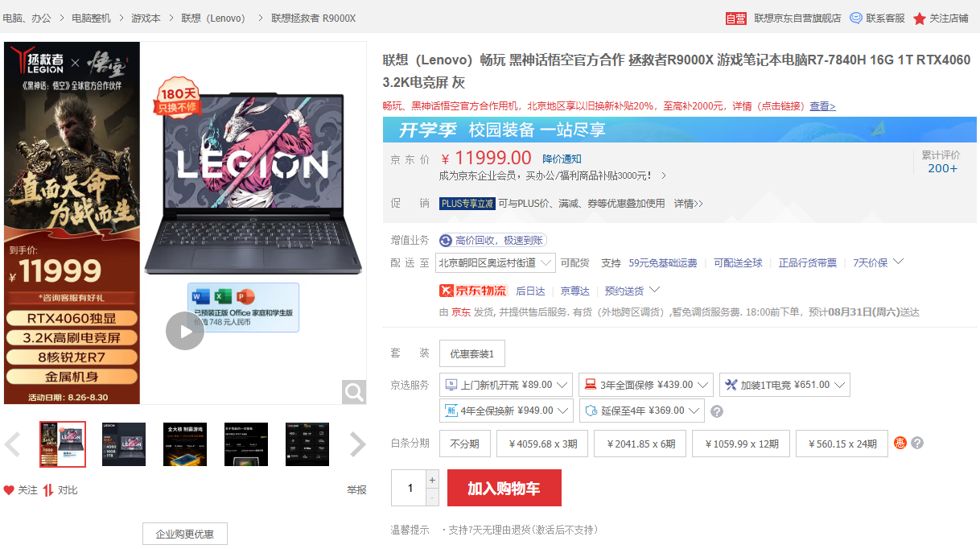Open 联想拯救者 R9000X breadcrumb link
Image resolution: width=980 pixels, height=549 pixels.
(x=313, y=18)
